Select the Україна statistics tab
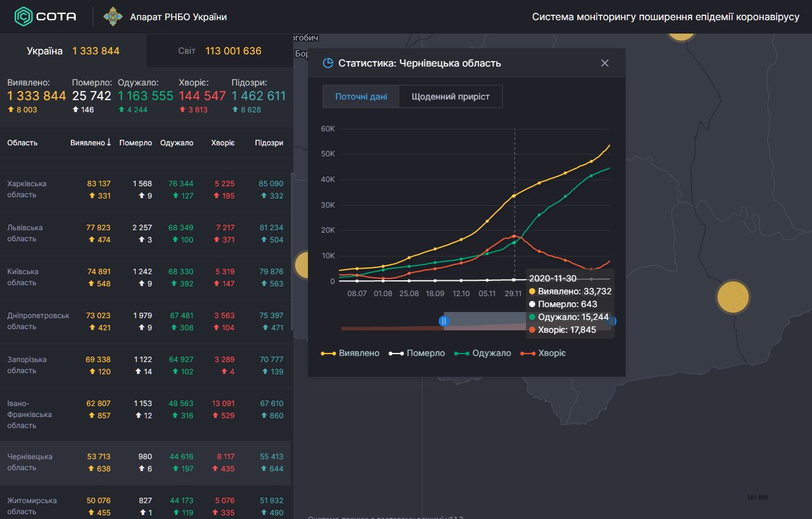Image resolution: width=812 pixels, height=519 pixels. click(x=73, y=51)
